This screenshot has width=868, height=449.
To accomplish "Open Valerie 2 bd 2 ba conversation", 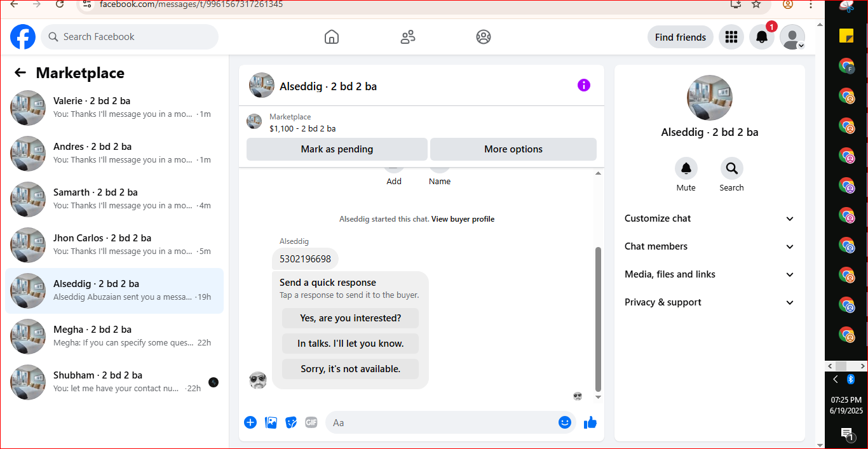I will [114, 108].
